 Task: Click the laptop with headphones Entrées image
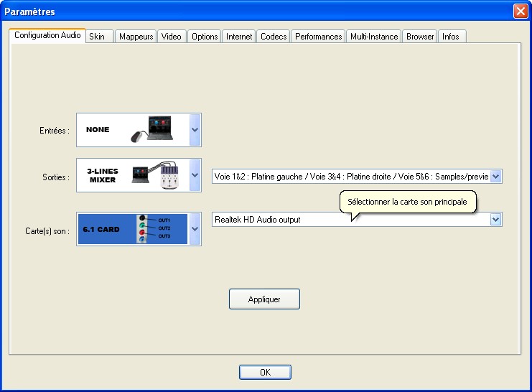point(152,130)
